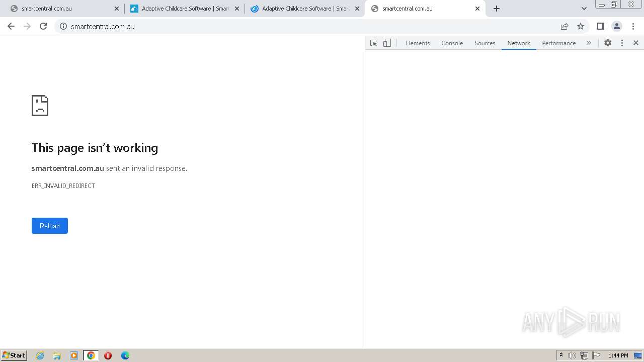Activate DevTools inspect element tool
This screenshot has height=362, width=644.
pos(373,43)
